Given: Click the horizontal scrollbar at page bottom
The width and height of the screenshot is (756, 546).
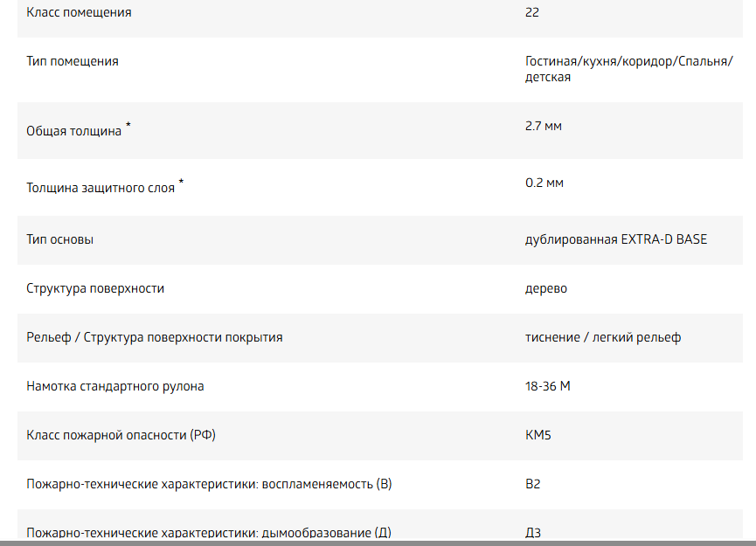Looking at the screenshot, I should (378, 543).
